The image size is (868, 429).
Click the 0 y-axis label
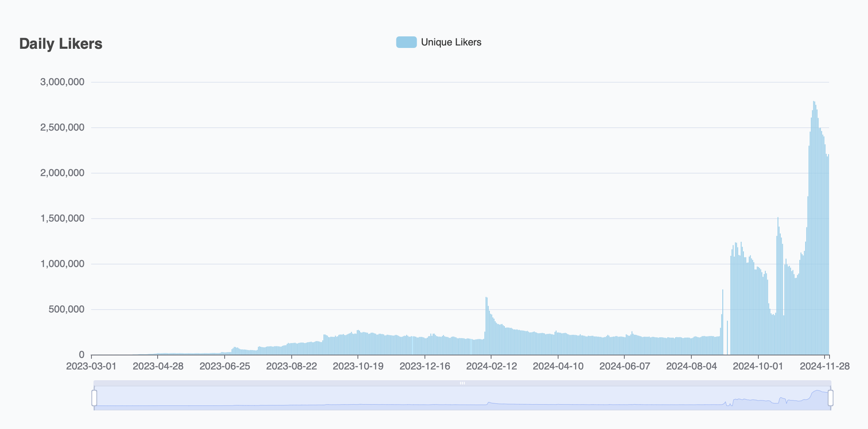point(82,355)
